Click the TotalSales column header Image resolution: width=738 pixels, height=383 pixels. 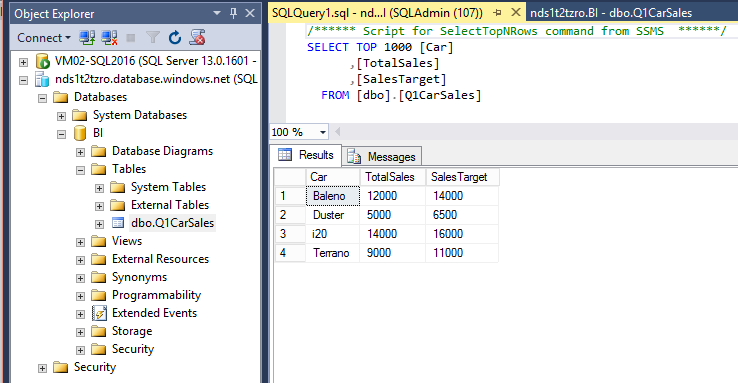click(393, 177)
